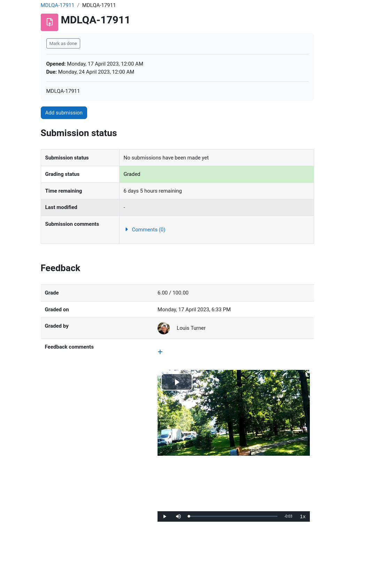Click the play button in the player control bar
390x588 pixels.
coord(165,516)
